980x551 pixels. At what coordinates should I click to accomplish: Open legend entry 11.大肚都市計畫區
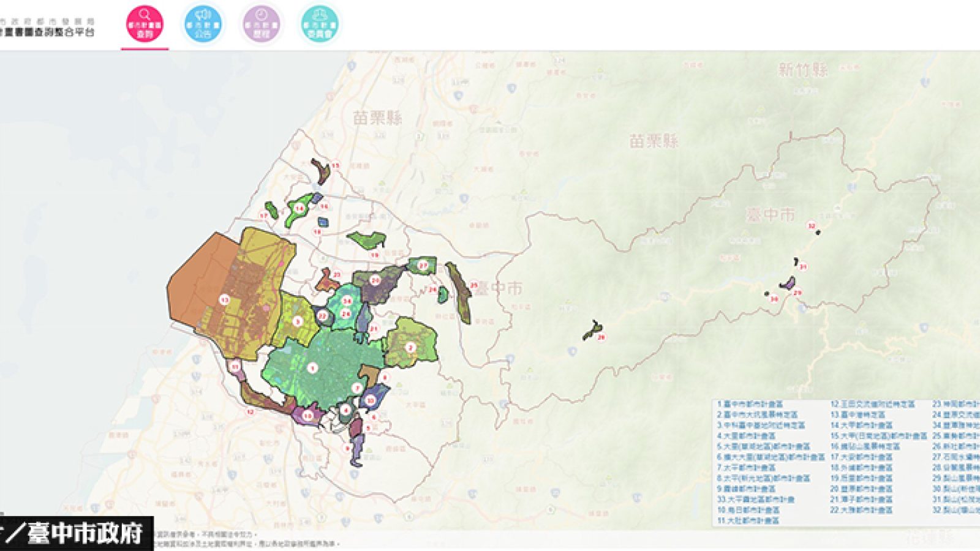pyautogui.click(x=748, y=520)
